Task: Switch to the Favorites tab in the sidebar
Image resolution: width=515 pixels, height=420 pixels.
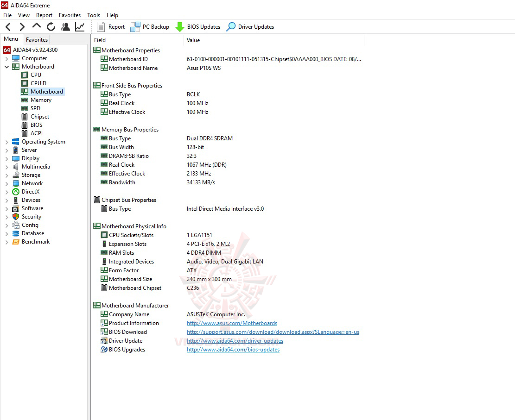Action: click(37, 39)
